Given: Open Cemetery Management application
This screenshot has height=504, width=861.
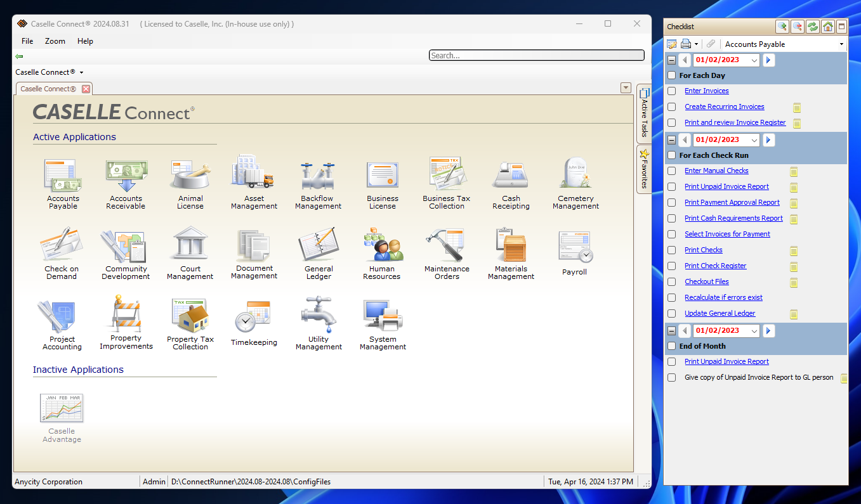Looking at the screenshot, I should pyautogui.click(x=575, y=184).
